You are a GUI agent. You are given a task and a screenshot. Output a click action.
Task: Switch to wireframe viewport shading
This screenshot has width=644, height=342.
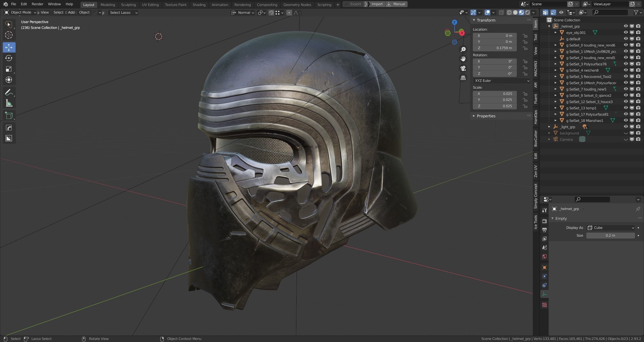pyautogui.click(x=509, y=13)
